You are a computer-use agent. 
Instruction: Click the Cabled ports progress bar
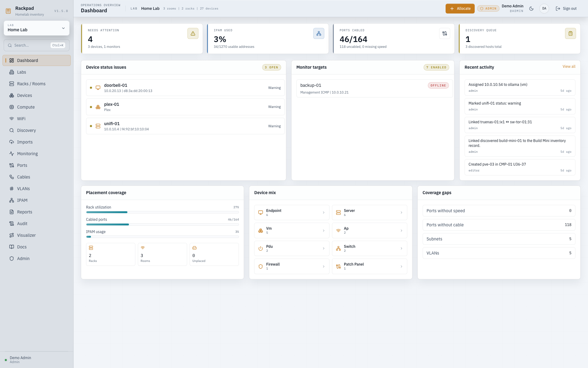162,224
